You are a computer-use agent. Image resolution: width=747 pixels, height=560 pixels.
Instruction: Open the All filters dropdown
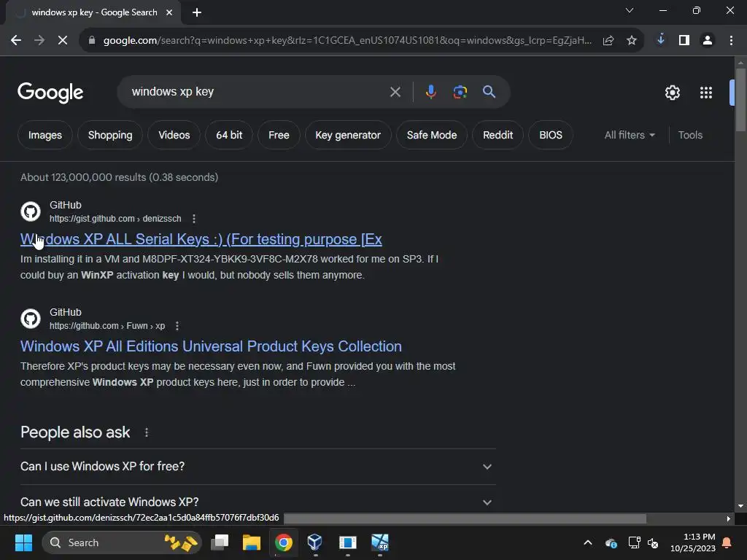coord(630,135)
